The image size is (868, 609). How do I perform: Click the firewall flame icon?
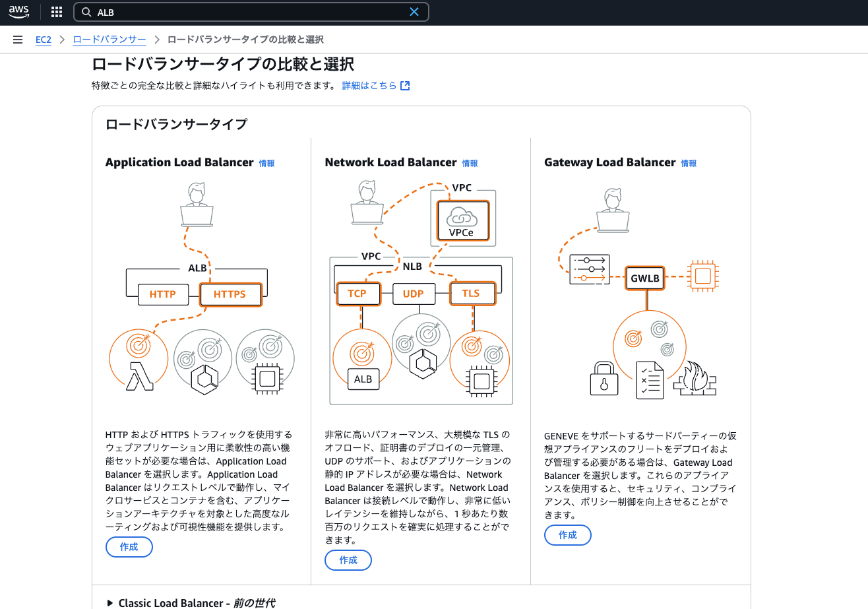(x=695, y=378)
